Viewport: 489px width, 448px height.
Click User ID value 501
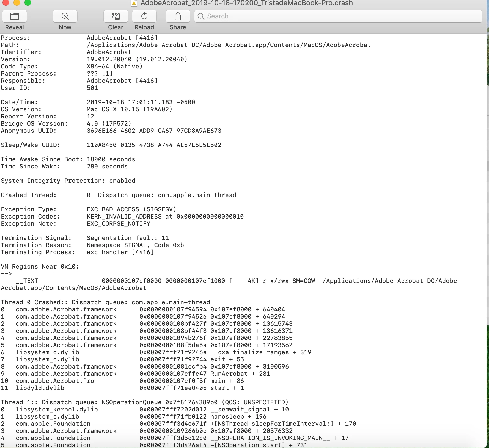tap(92, 88)
